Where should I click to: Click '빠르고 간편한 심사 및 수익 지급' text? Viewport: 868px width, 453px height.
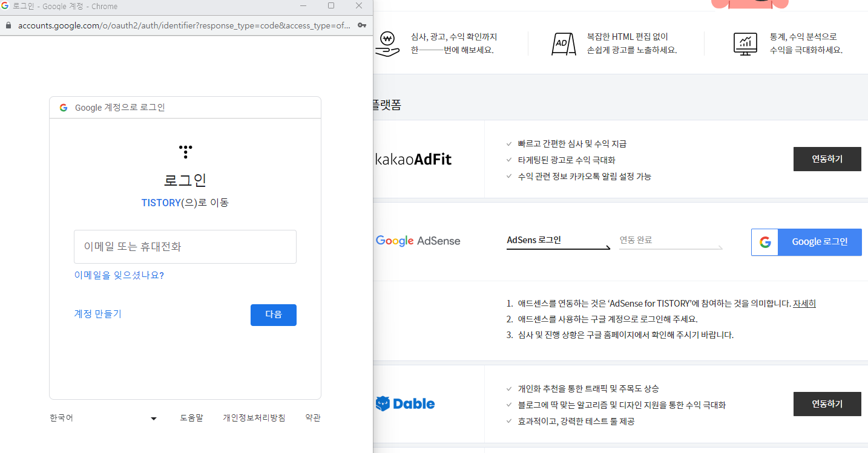(x=572, y=144)
